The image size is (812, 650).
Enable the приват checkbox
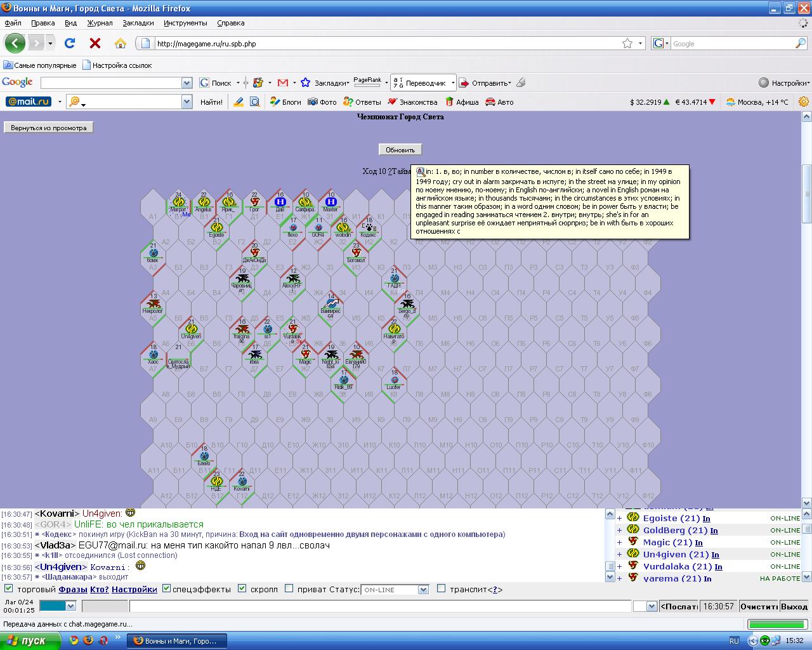[x=289, y=588]
